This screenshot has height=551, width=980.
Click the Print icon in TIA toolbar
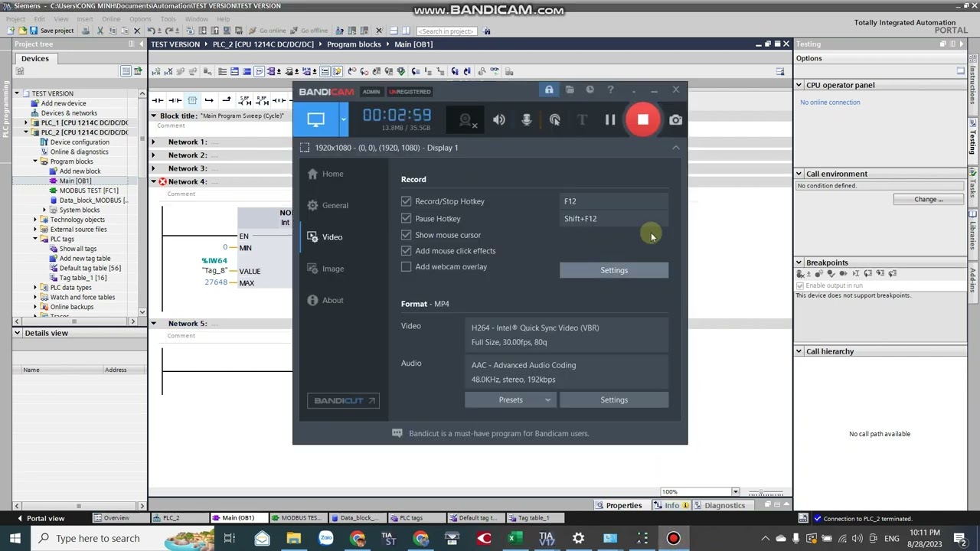86,31
